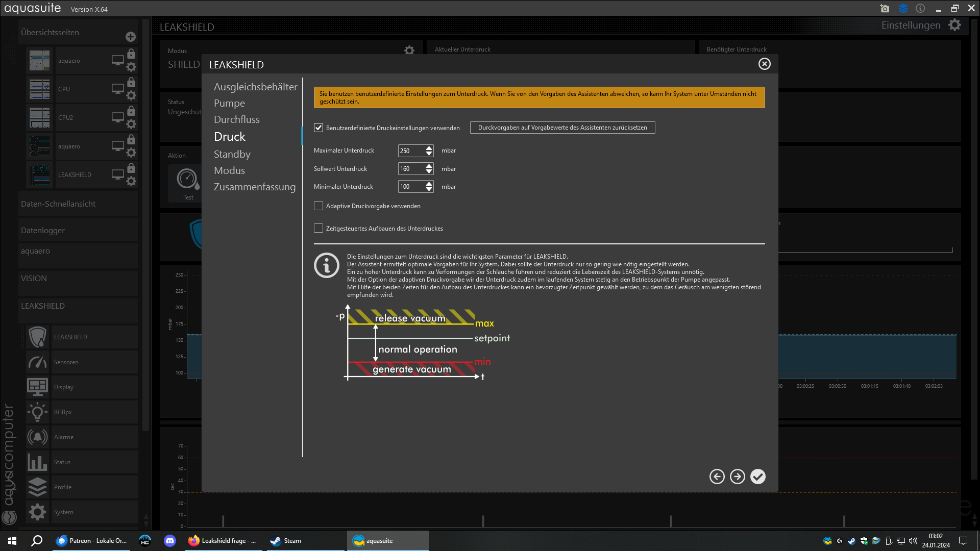980x551 pixels.
Task: Open the Alarme bell icon entry
Action: pos(38,437)
